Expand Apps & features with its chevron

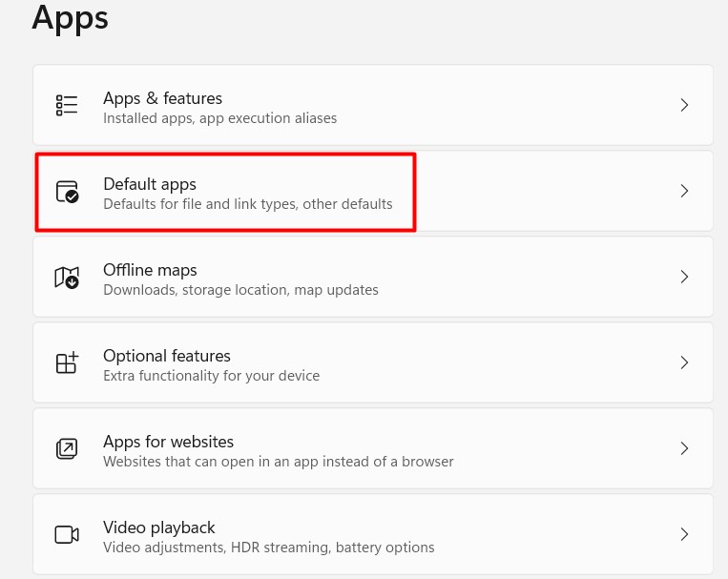684,105
